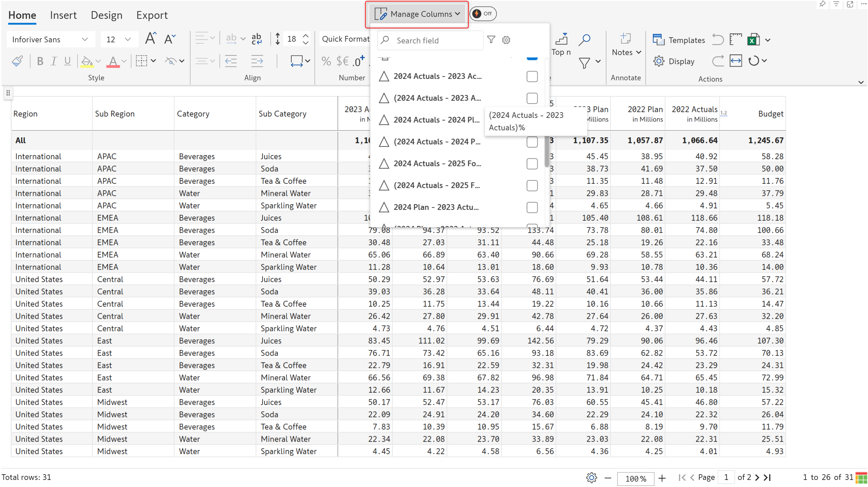
Task: Click the filter icon beside Search field
Action: 491,40
